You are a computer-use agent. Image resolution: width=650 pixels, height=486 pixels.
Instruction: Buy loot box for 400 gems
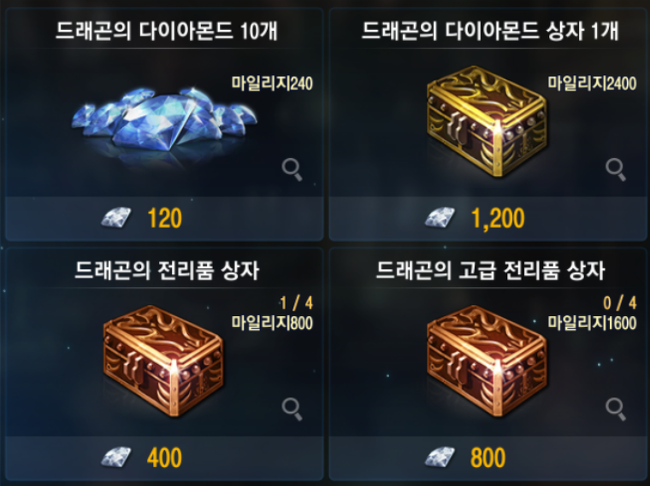pyautogui.click(x=164, y=458)
